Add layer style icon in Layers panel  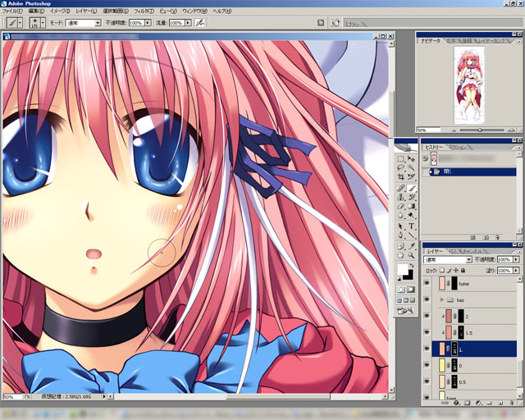point(456,403)
